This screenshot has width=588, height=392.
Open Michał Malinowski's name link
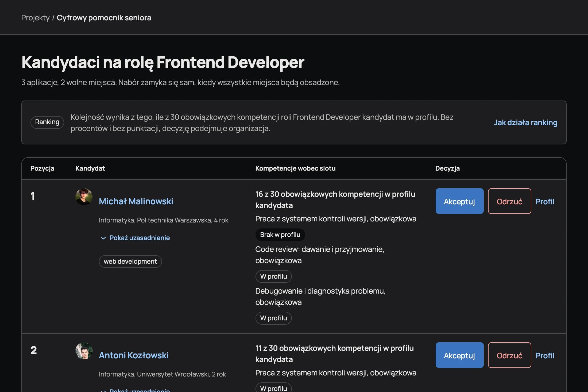point(136,201)
